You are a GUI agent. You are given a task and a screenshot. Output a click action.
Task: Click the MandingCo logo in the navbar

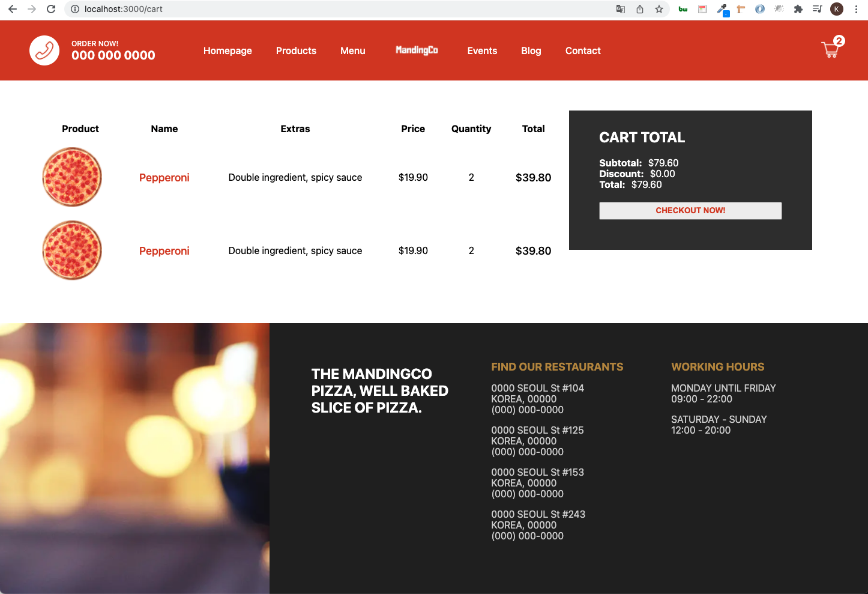pyautogui.click(x=417, y=50)
